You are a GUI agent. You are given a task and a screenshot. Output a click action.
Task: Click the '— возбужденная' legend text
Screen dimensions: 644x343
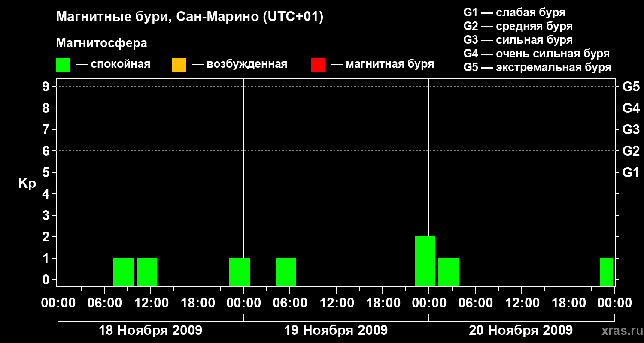pyautogui.click(x=240, y=65)
